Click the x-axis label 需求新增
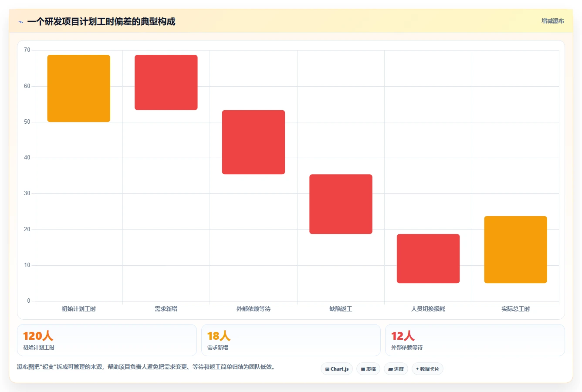 coord(166,309)
